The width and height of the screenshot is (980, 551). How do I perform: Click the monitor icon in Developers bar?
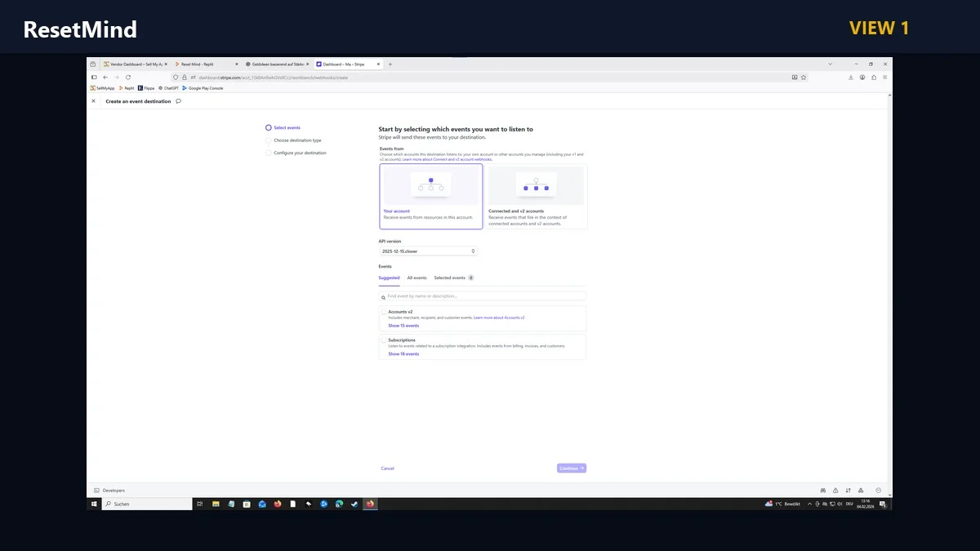860,491
